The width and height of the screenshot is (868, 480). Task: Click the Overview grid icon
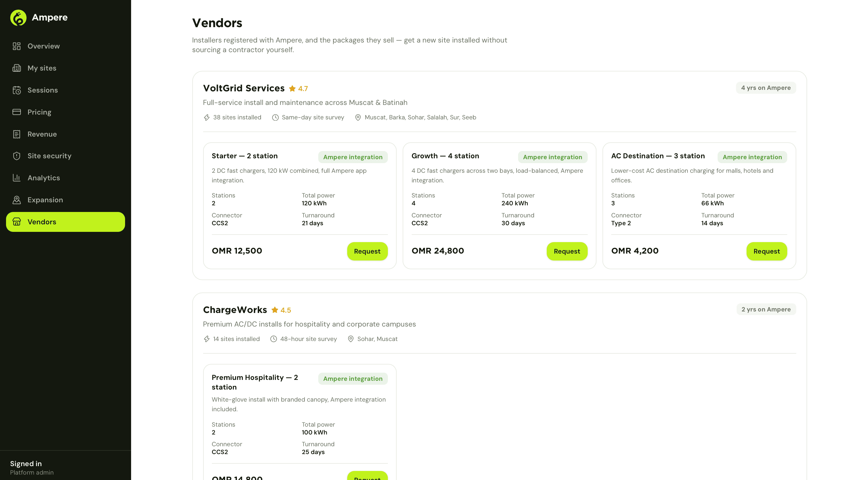pyautogui.click(x=17, y=46)
